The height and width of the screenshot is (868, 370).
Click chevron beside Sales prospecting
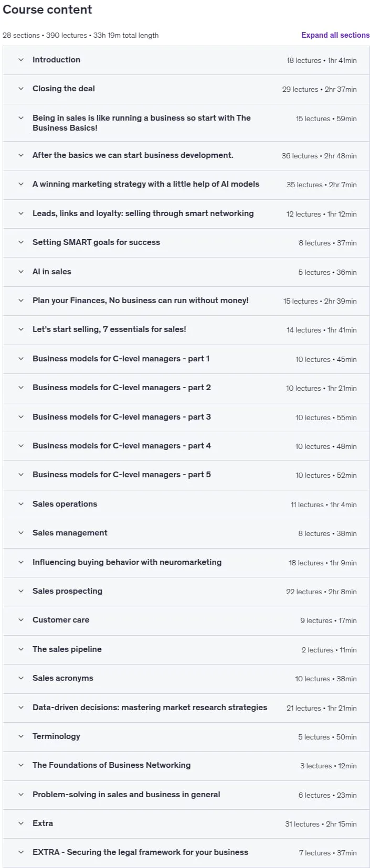[21, 591]
